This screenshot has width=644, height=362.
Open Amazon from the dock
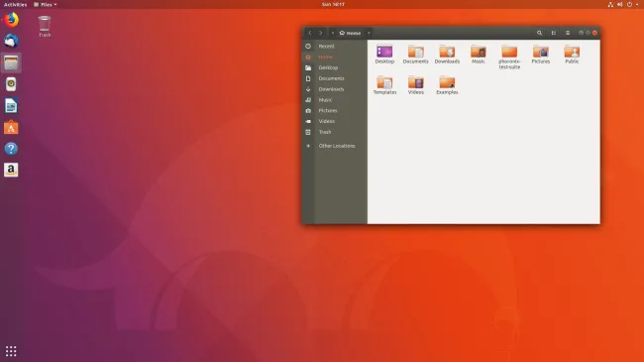pyautogui.click(x=11, y=170)
